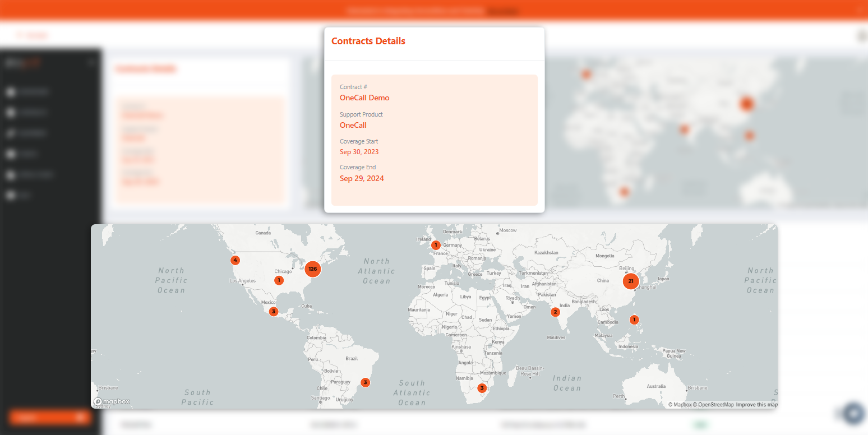
Task: Click the Mongolia label on the map
Action: click(605, 256)
